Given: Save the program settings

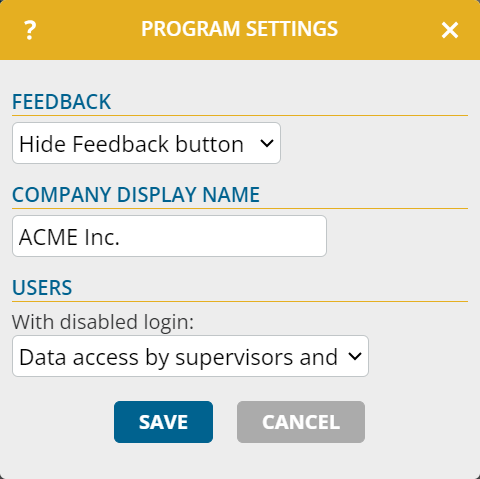Looking at the screenshot, I should pyautogui.click(x=163, y=422).
